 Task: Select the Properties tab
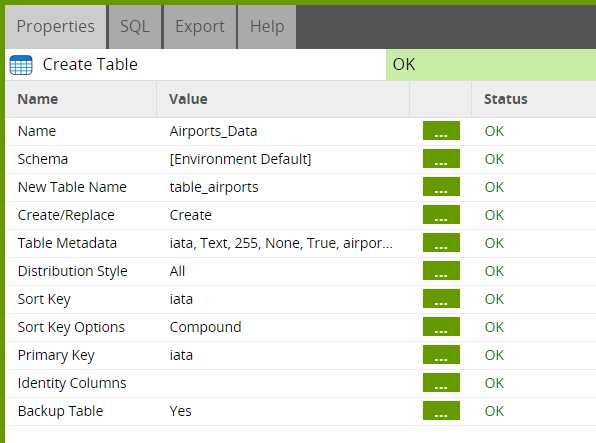tap(55, 27)
